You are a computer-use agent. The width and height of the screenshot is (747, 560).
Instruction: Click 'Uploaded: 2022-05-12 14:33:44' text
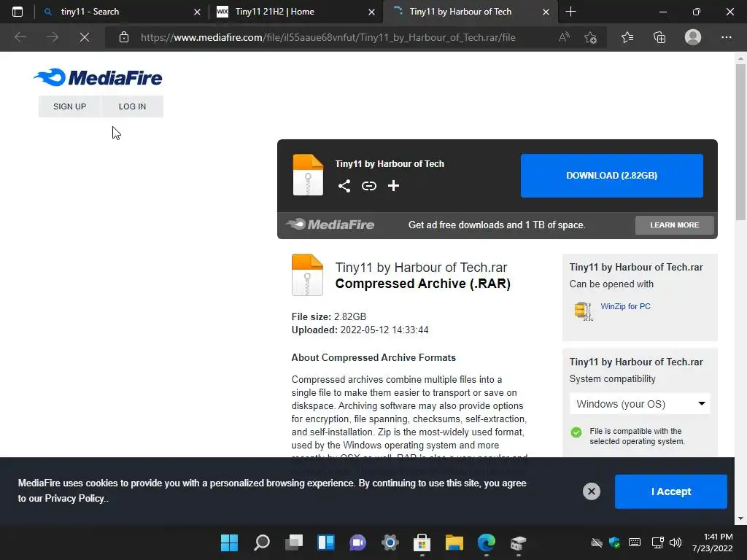(x=360, y=330)
